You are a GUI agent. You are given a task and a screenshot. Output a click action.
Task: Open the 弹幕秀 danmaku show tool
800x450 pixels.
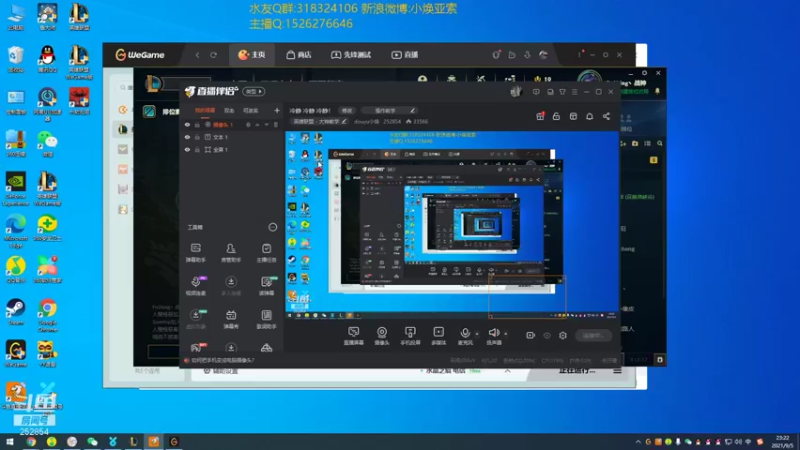[x=231, y=319]
